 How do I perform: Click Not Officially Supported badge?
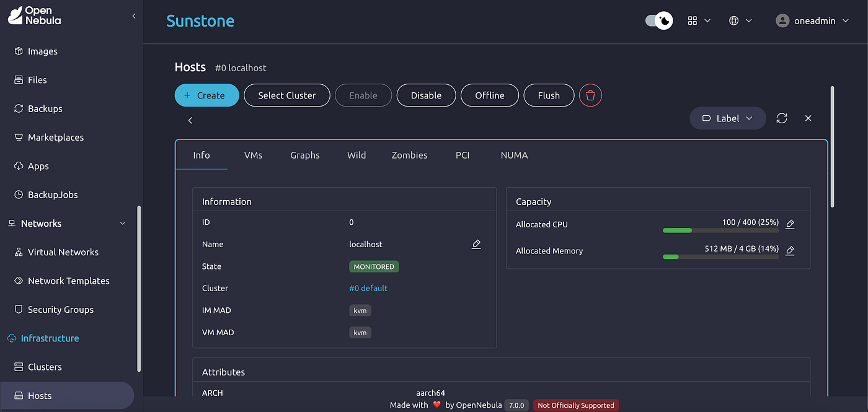point(576,405)
